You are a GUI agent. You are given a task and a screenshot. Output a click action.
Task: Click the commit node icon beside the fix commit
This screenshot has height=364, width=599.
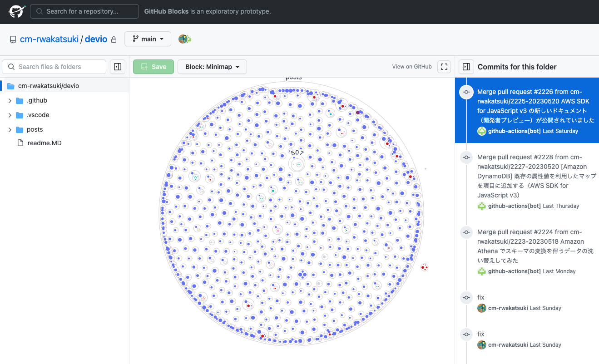(466, 298)
